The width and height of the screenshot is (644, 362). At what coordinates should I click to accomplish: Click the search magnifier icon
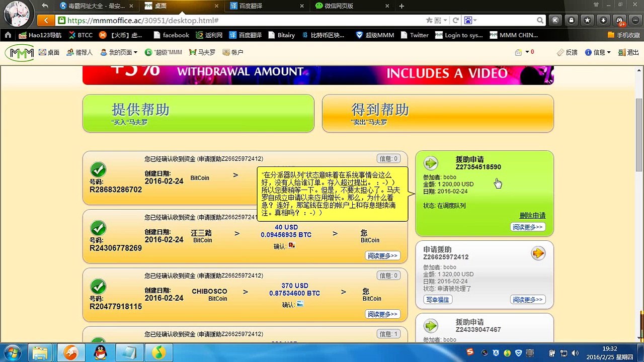pyautogui.click(x=540, y=21)
